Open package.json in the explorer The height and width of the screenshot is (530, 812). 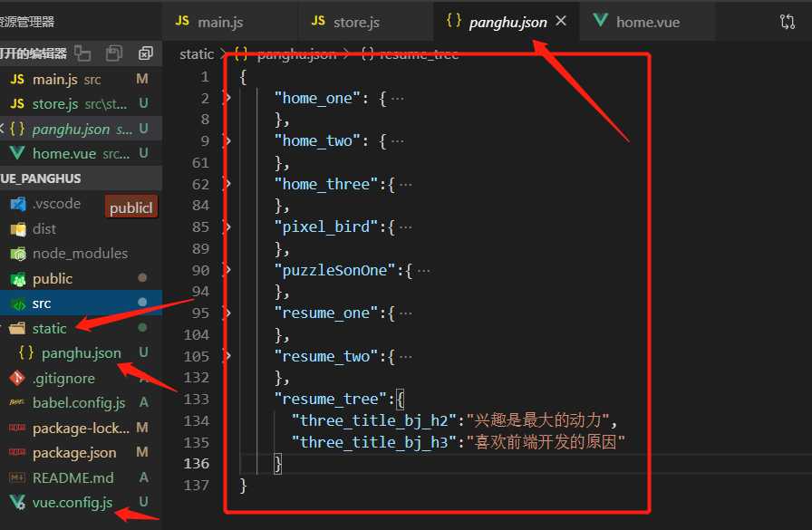[81, 453]
